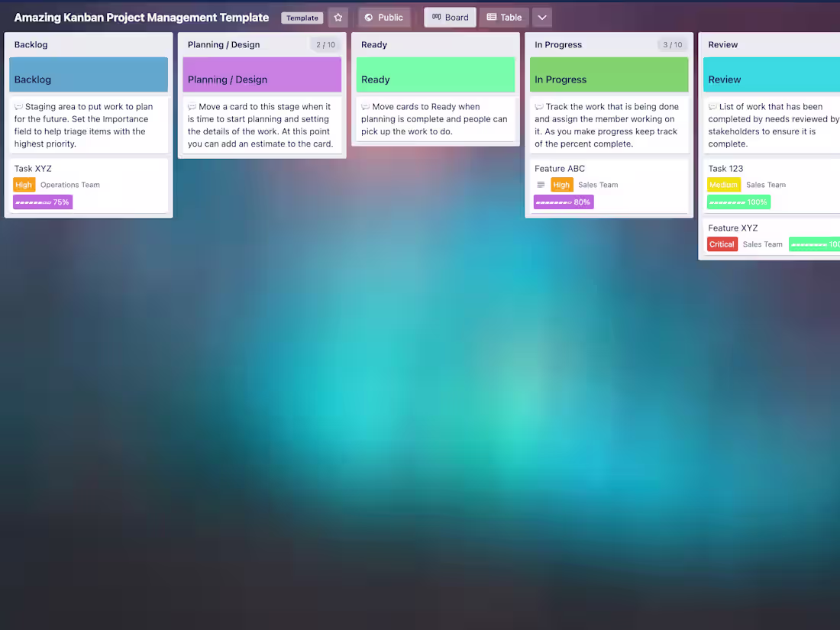Viewport: 840px width, 630px height.
Task: Click the In Progress 3 / 10 limit badge
Action: tap(672, 45)
